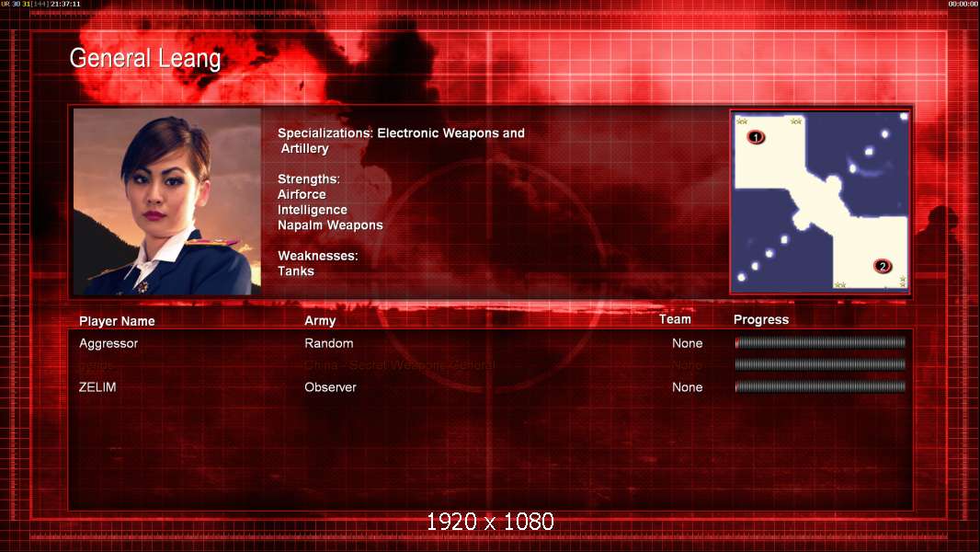Click the Army column header
Screen dimensions: 980x552
tap(320, 321)
